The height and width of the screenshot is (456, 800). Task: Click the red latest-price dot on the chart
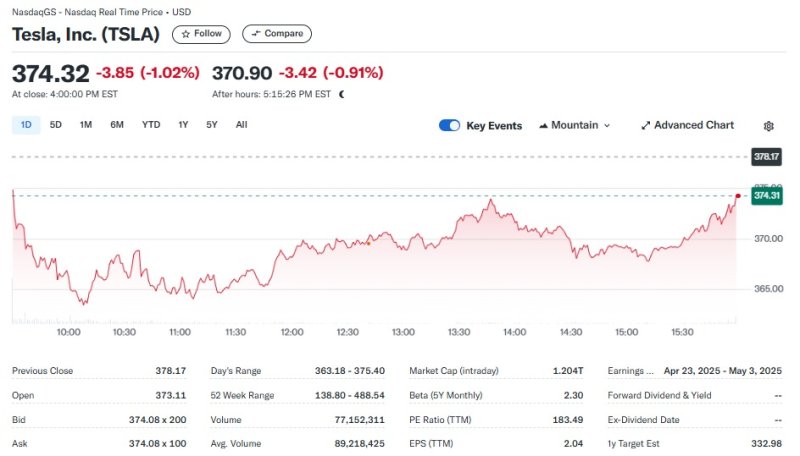point(738,196)
